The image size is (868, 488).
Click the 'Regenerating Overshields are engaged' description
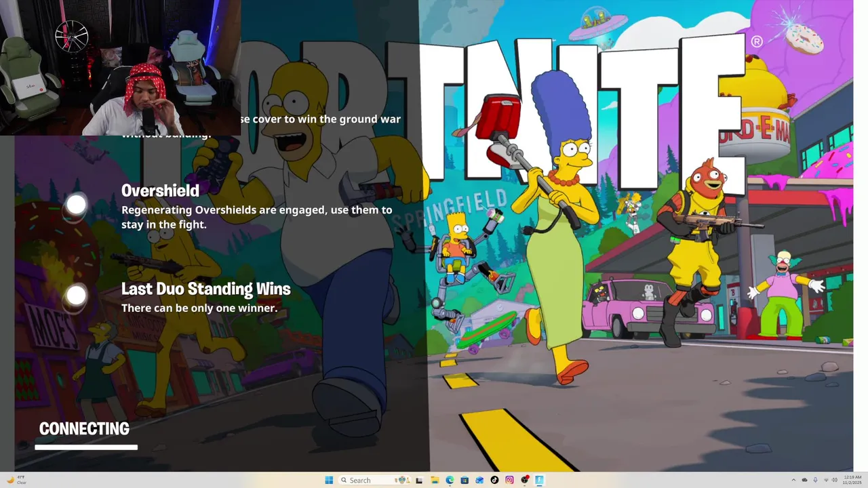click(256, 217)
